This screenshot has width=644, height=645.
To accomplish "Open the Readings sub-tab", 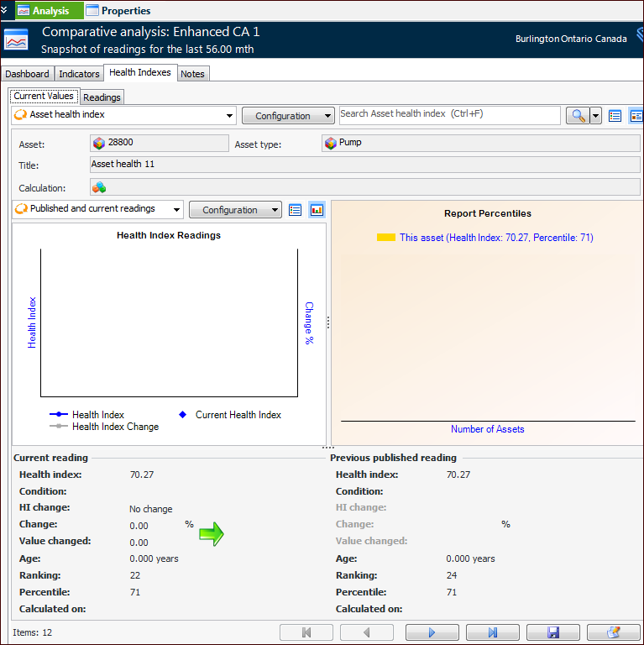I will click(x=102, y=97).
